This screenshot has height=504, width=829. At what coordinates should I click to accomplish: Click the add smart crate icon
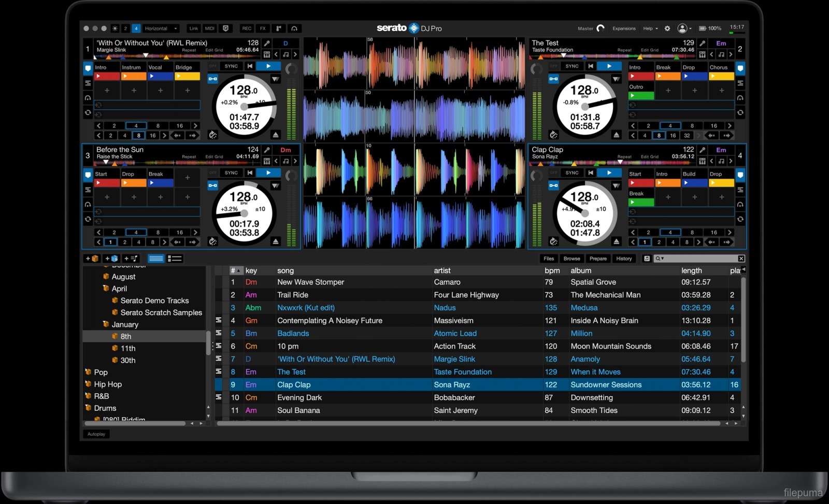[111, 258]
